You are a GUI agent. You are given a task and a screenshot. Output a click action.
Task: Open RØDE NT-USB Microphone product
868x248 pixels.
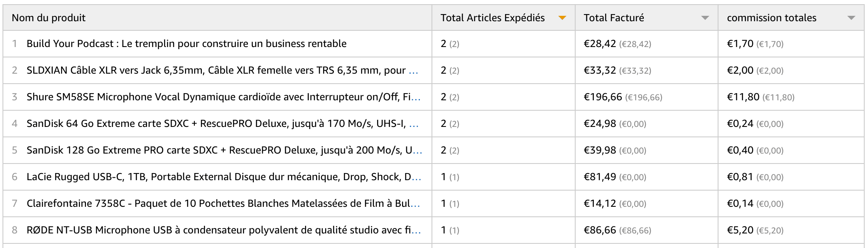pyautogui.click(x=218, y=230)
